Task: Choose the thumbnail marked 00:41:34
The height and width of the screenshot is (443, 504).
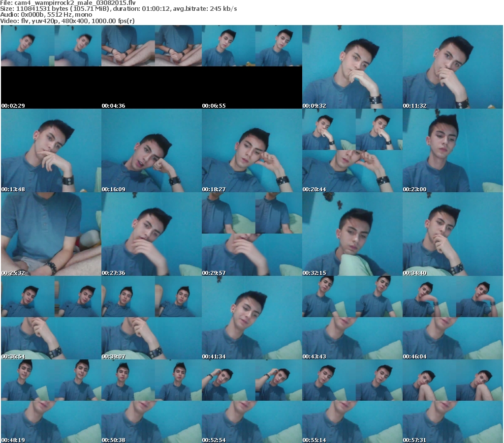Action: coord(252,318)
